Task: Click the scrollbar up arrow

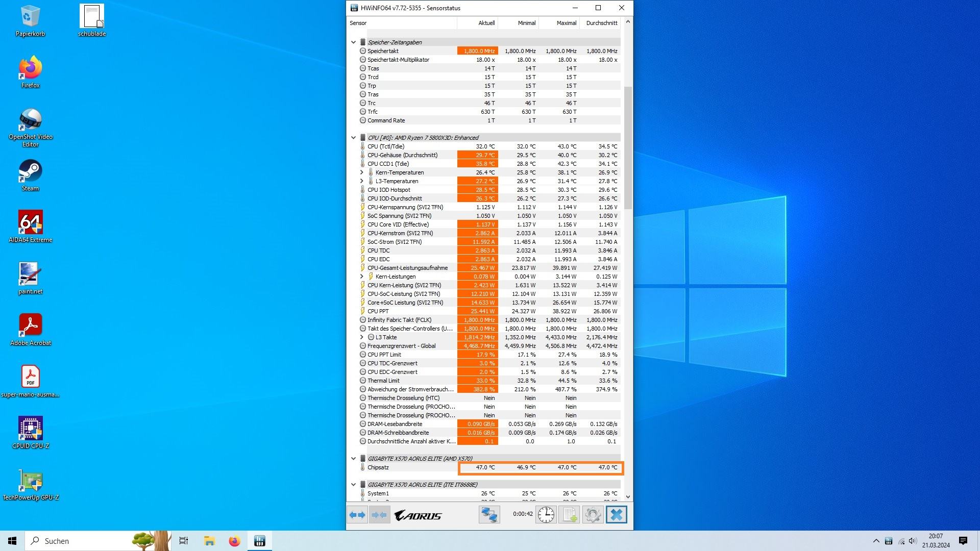Action: click(628, 21)
